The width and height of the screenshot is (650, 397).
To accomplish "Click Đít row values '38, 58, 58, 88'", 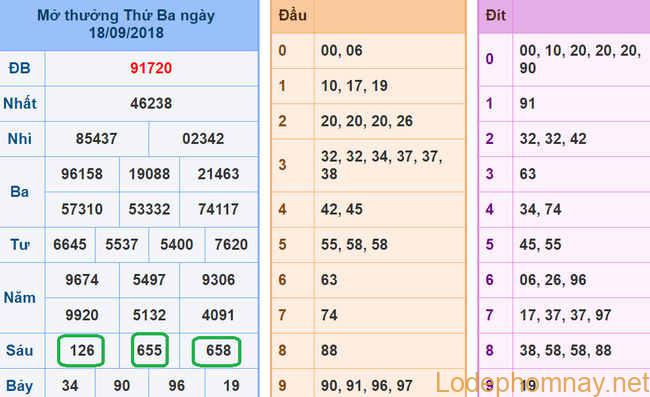I will coord(565,350).
